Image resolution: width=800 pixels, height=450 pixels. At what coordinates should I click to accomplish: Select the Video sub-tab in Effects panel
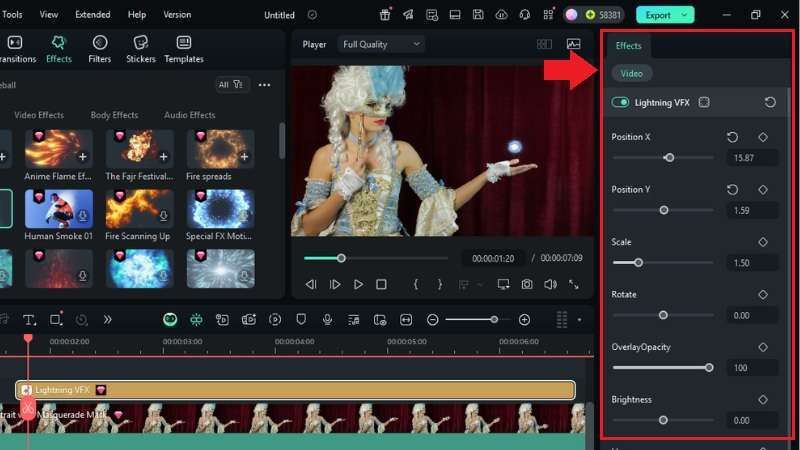click(x=631, y=73)
